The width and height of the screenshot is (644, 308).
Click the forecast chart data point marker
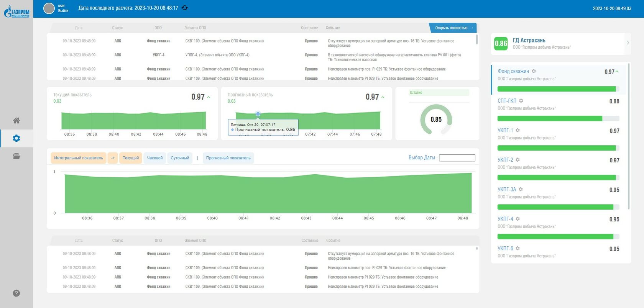coord(258,114)
